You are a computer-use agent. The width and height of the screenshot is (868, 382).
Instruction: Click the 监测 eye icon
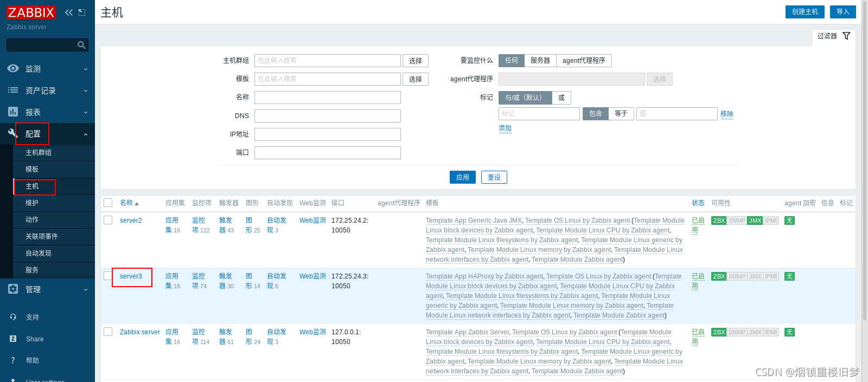click(13, 68)
